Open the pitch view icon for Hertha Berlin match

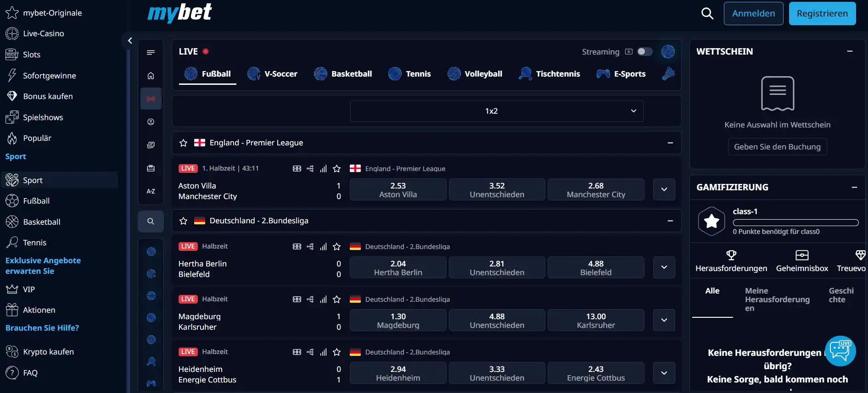[x=297, y=247]
